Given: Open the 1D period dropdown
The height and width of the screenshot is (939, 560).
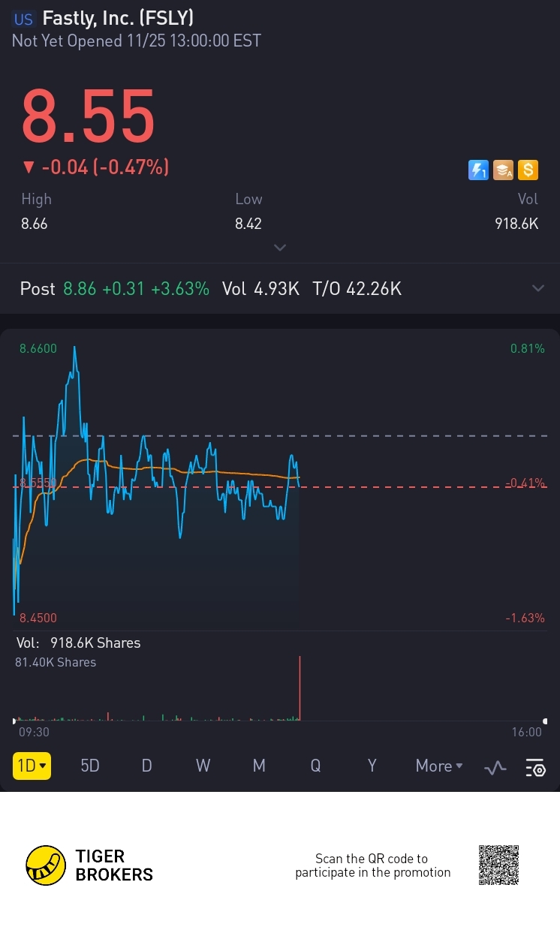Looking at the screenshot, I should click(x=32, y=766).
